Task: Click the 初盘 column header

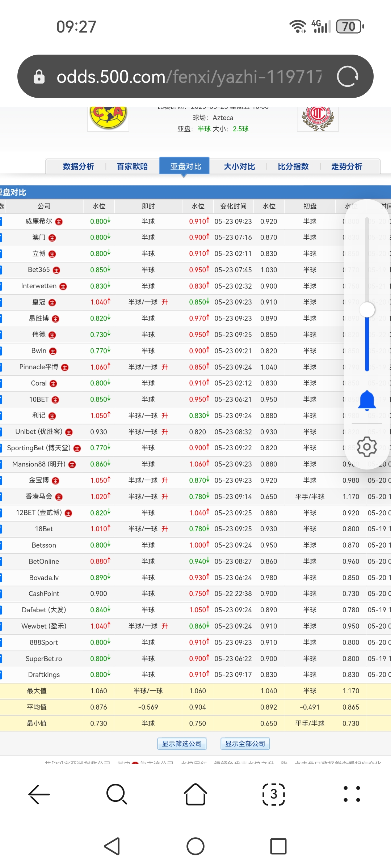Action: 310,206
